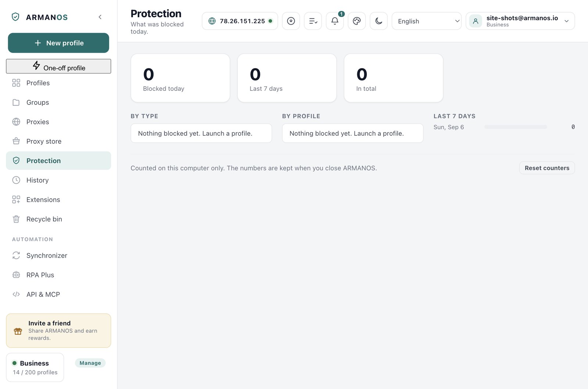588x389 pixels.
Task: Click the Reset counters button
Action: (547, 168)
